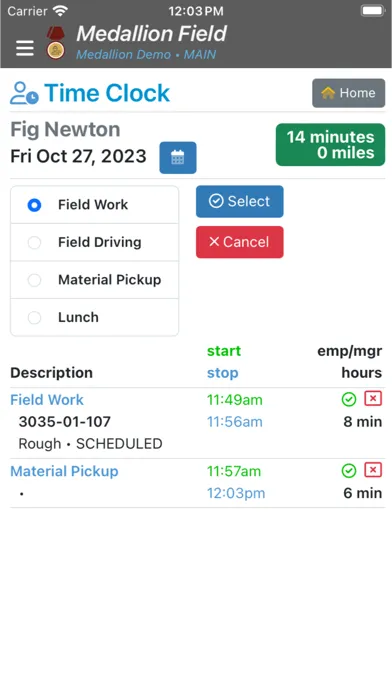Go to Home using the Home button

[348, 93]
